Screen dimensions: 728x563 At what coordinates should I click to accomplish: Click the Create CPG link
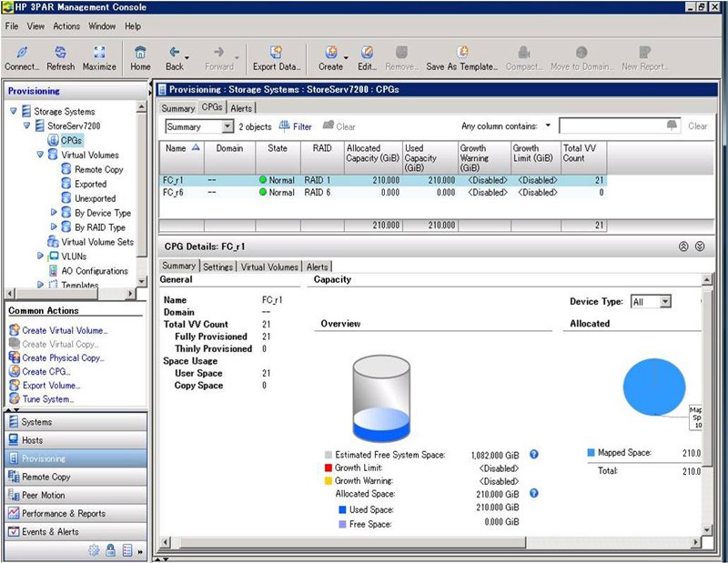point(46,371)
